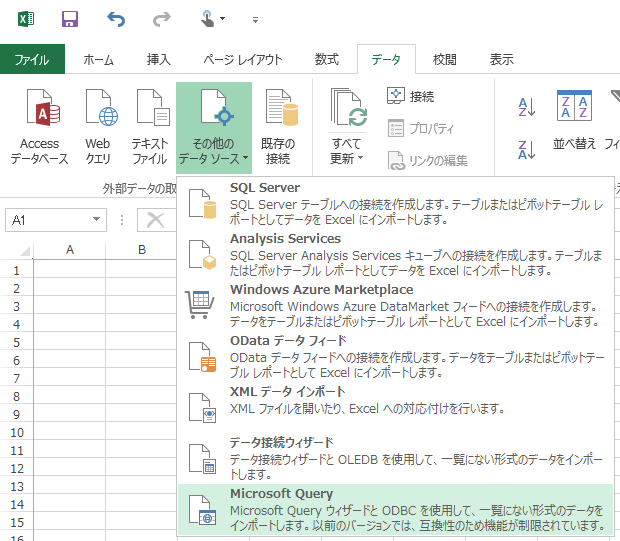Open the ページ レイアウト tab
The height and width of the screenshot is (541, 620).
tap(243, 59)
